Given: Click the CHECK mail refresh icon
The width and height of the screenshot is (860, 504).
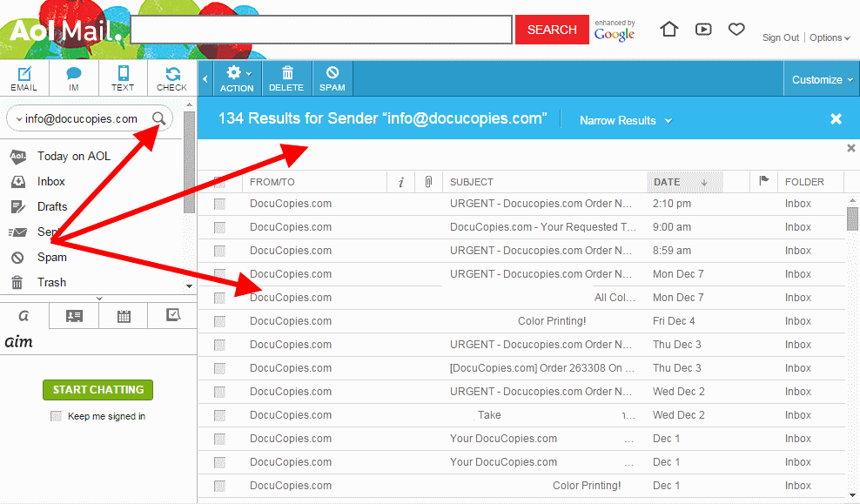Looking at the screenshot, I should [x=171, y=77].
